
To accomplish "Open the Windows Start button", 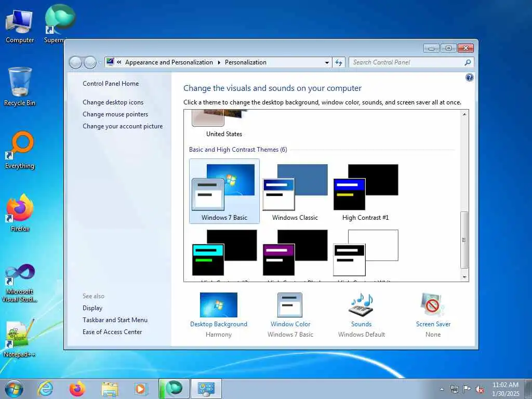I will (14, 389).
